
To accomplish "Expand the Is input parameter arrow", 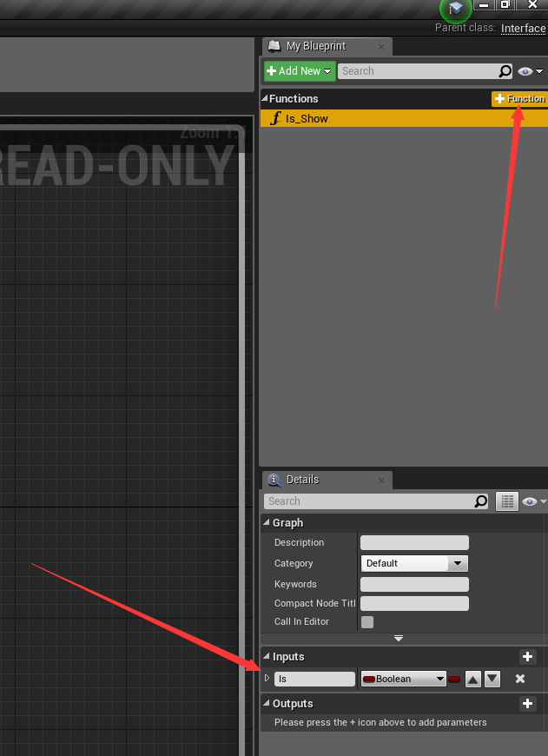I will pos(267,678).
